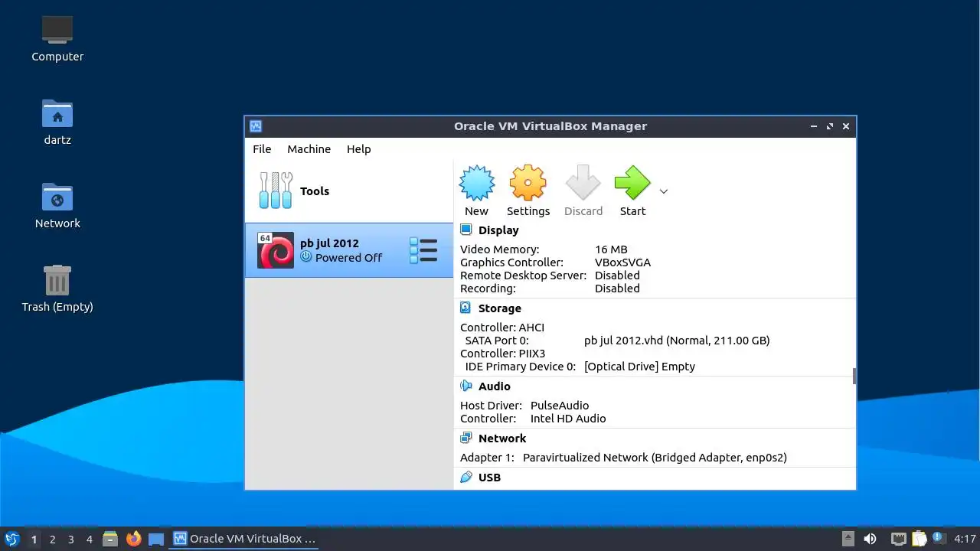This screenshot has width=980, height=551.
Task: Click the Remote Desktop Server Disabled value
Action: coord(617,275)
